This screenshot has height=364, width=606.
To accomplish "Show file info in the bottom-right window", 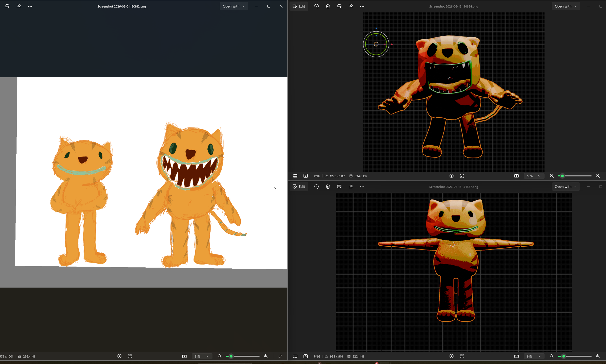I will pos(451,356).
